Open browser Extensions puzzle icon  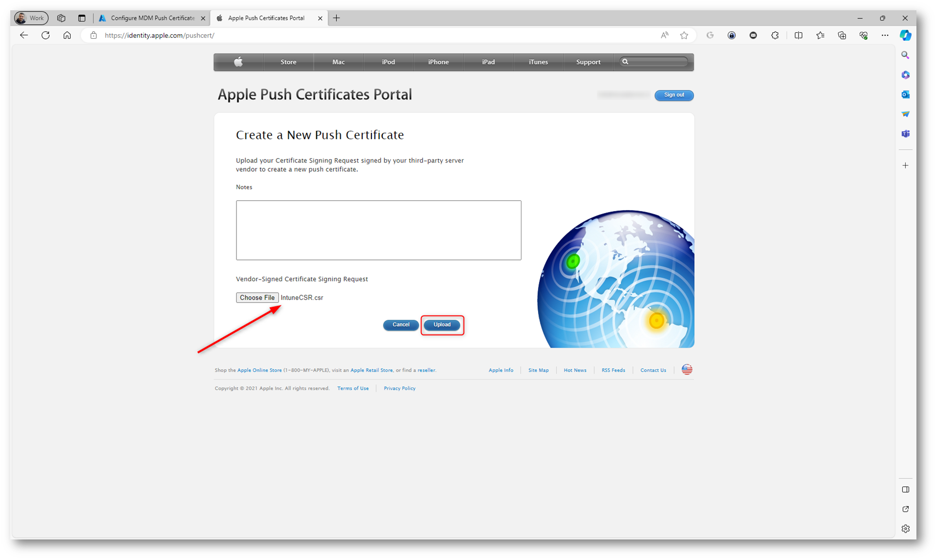pos(775,35)
